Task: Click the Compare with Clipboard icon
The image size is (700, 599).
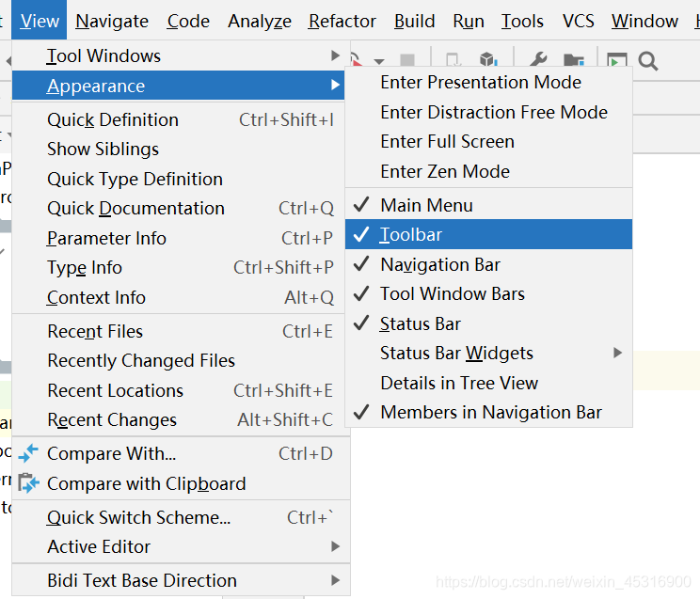Action: 28,483
